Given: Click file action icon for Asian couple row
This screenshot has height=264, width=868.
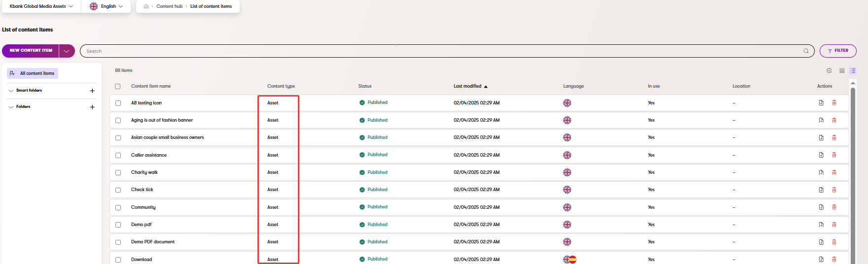Looking at the screenshot, I should click(821, 137).
